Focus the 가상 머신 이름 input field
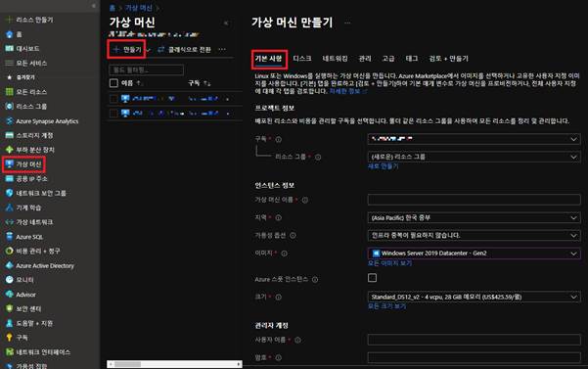This screenshot has height=369, width=588. pyautogui.click(x=474, y=200)
